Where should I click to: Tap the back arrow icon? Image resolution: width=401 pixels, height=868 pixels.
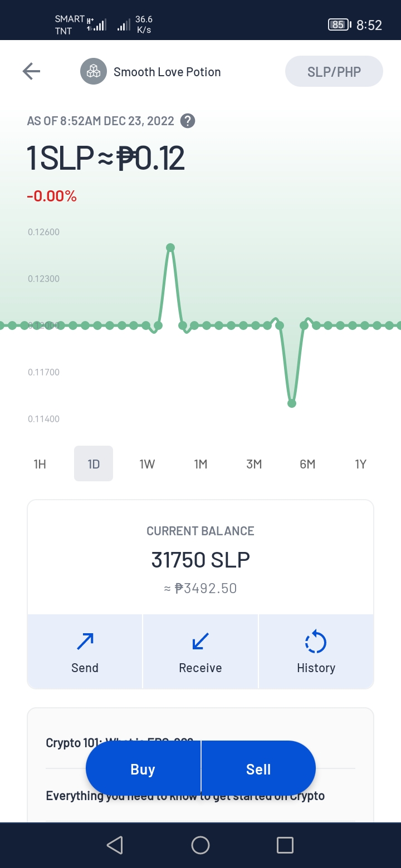click(31, 71)
